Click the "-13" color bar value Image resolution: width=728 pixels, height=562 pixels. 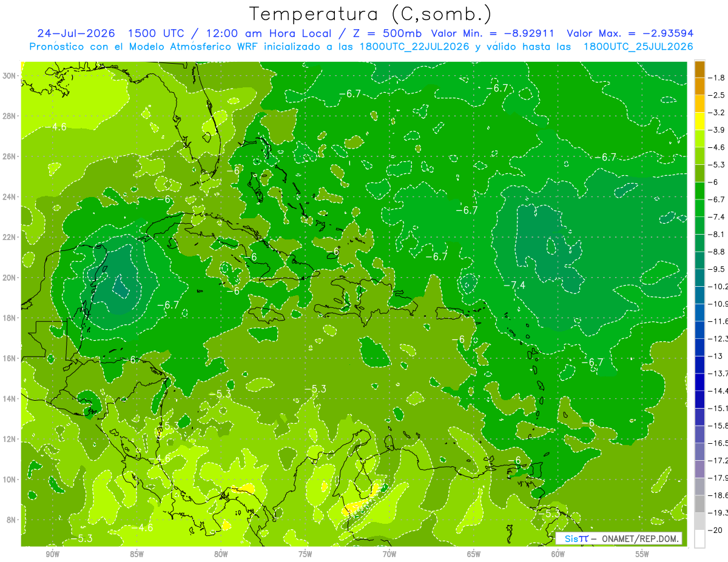716,356
